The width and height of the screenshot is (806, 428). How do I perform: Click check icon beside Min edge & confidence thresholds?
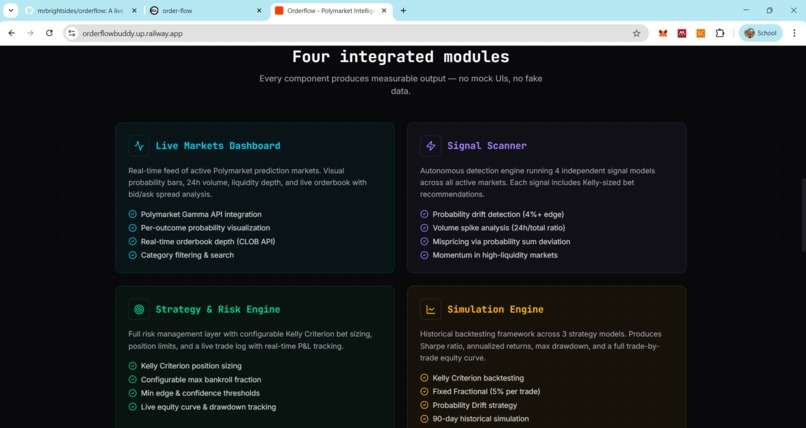pos(133,393)
